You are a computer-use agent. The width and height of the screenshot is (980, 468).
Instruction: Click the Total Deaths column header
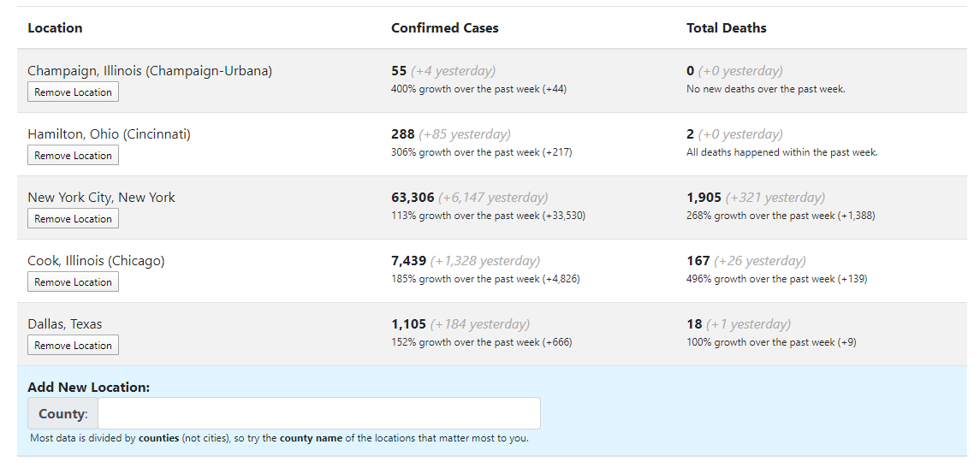tap(726, 28)
